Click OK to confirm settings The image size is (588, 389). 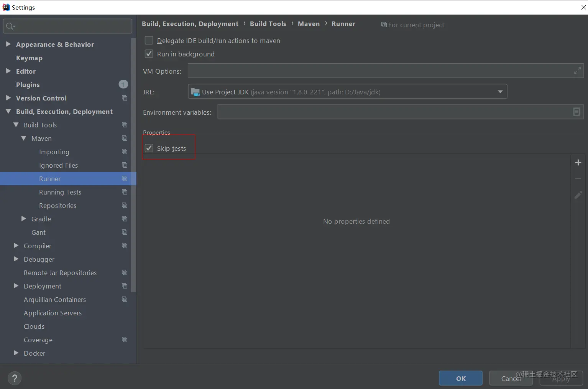[461, 378]
